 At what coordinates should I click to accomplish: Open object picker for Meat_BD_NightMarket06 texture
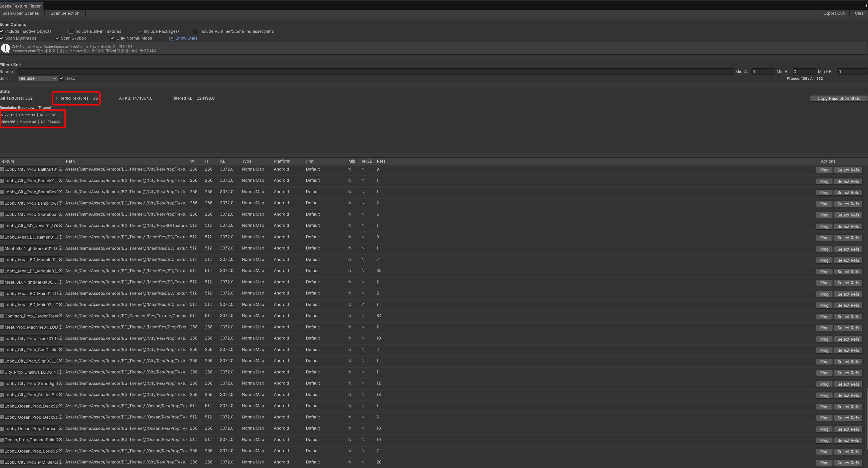pos(61,282)
